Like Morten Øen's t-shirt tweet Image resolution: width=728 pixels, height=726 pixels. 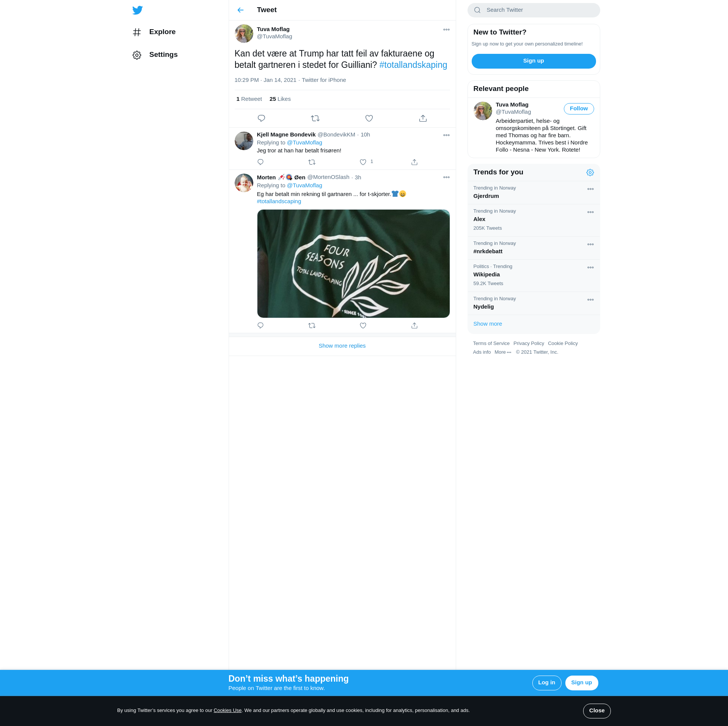point(363,325)
